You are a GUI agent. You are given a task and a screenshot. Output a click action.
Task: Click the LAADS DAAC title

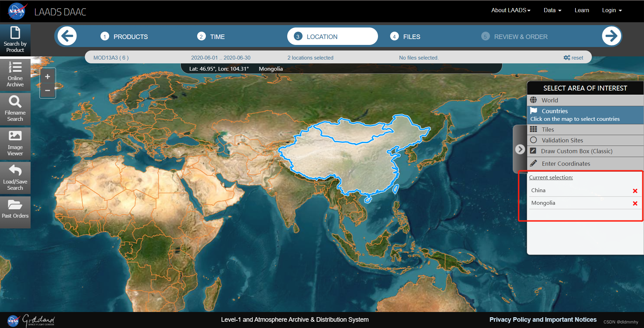coord(60,12)
